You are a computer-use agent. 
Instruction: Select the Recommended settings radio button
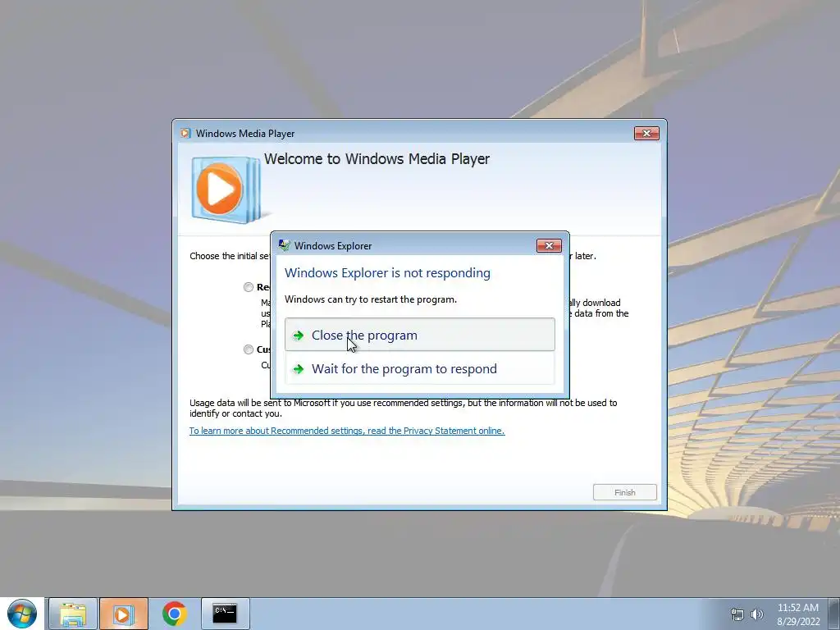click(x=248, y=287)
